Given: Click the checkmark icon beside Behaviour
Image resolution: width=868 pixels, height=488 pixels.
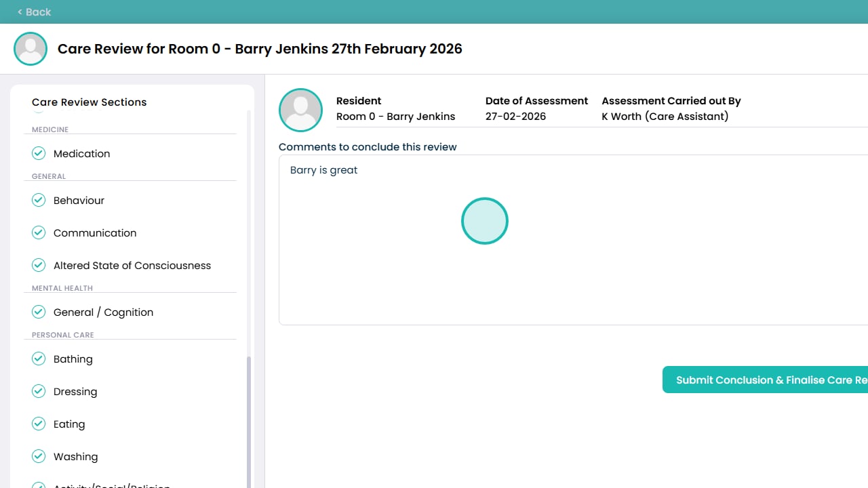Looking at the screenshot, I should (39, 201).
